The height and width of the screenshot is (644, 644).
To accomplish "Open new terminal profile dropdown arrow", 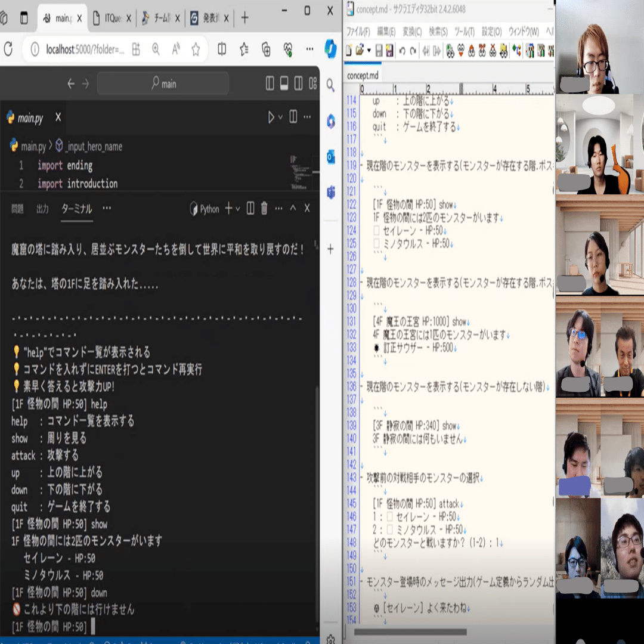I will pyautogui.click(x=238, y=209).
